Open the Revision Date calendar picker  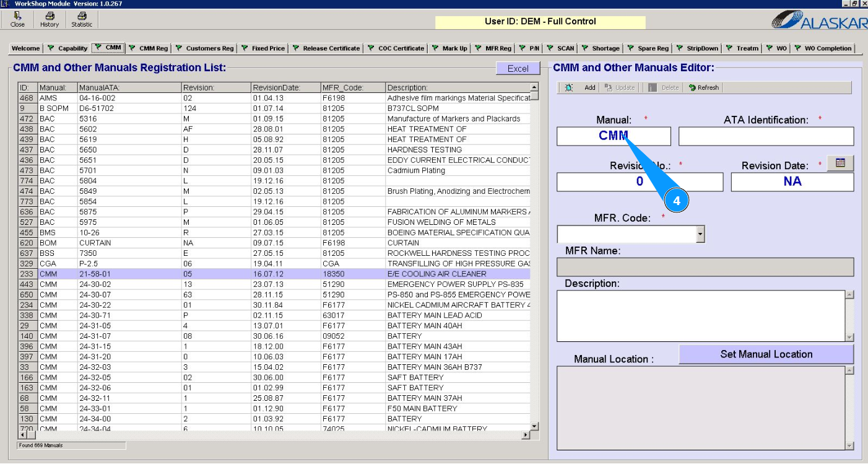point(840,163)
